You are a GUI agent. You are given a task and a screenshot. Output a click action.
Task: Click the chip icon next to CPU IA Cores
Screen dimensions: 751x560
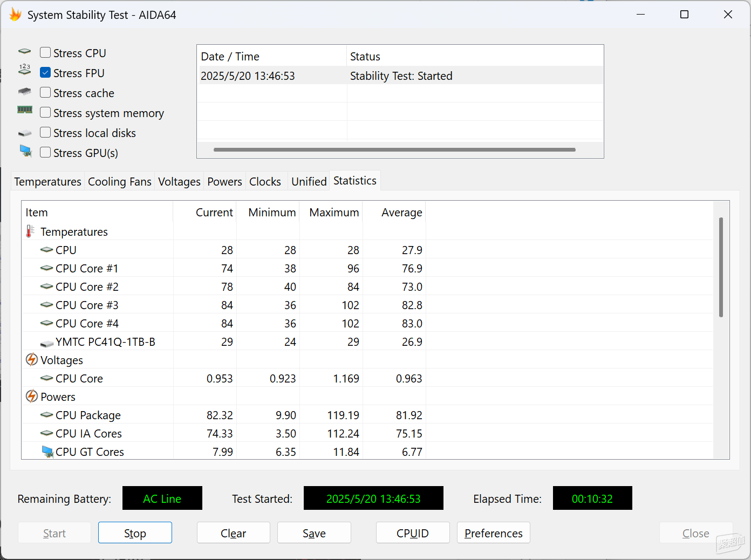tap(47, 433)
